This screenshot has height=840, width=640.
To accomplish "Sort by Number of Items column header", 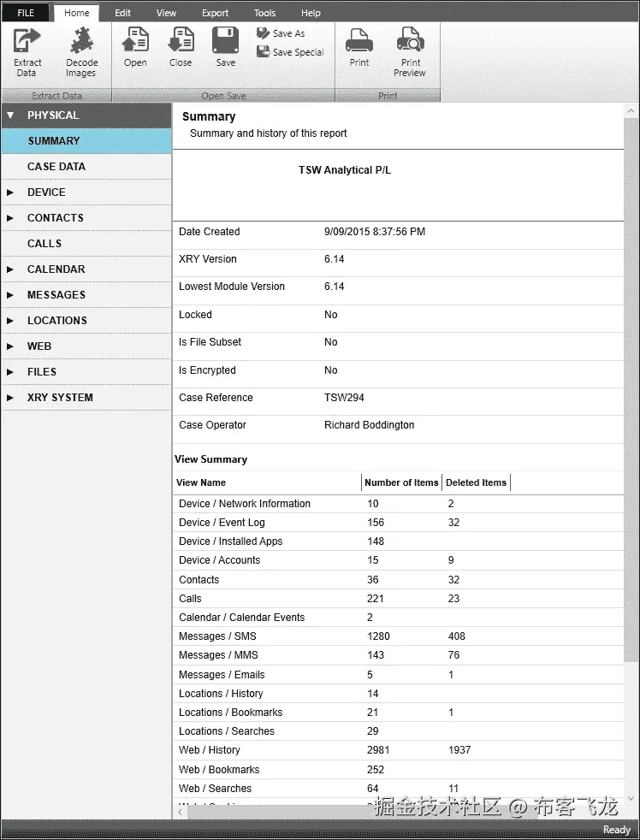I will coord(401,482).
